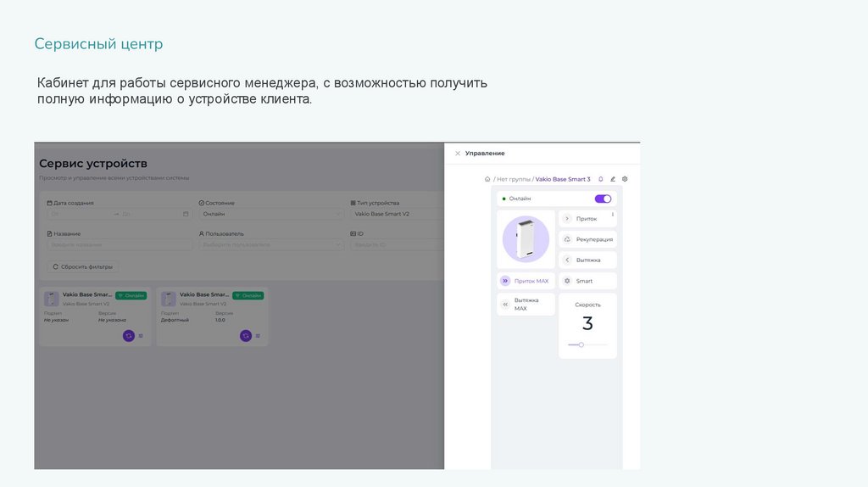Click the Сбросить фильтры button
Viewport: 868px width, 487px height.
pyautogui.click(x=82, y=266)
